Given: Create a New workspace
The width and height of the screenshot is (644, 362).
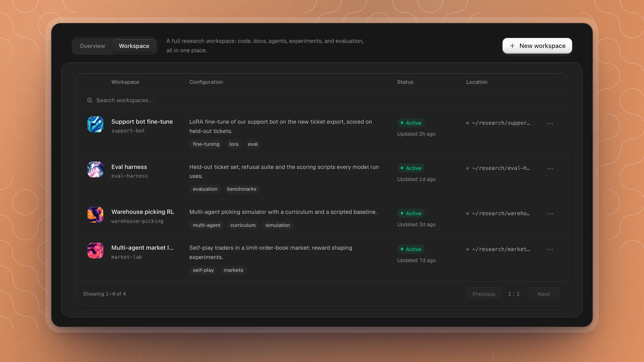Looking at the screenshot, I should (537, 46).
